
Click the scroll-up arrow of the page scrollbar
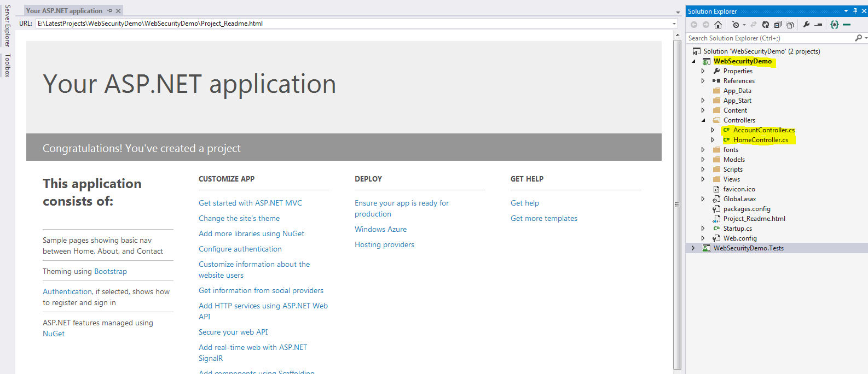coord(678,35)
